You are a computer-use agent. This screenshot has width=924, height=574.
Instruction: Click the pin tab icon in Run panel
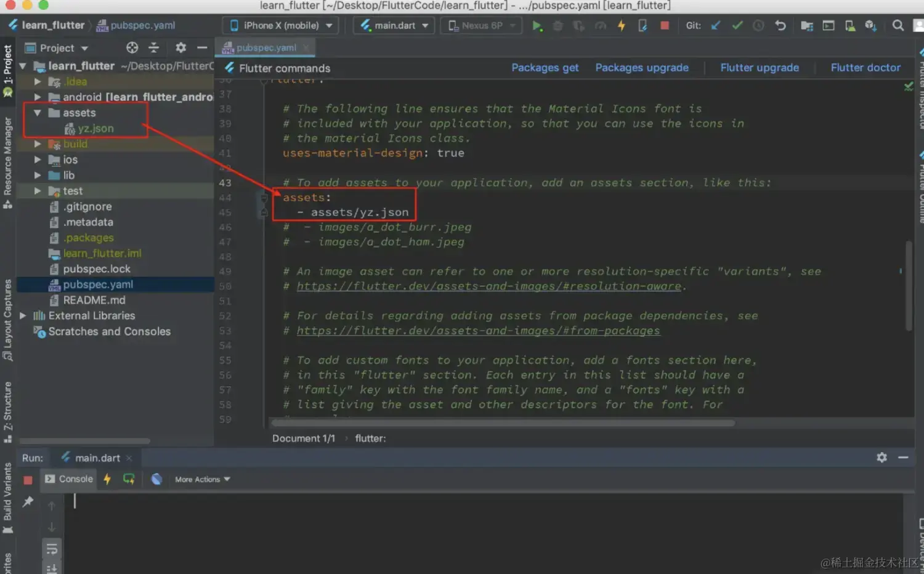tap(28, 502)
